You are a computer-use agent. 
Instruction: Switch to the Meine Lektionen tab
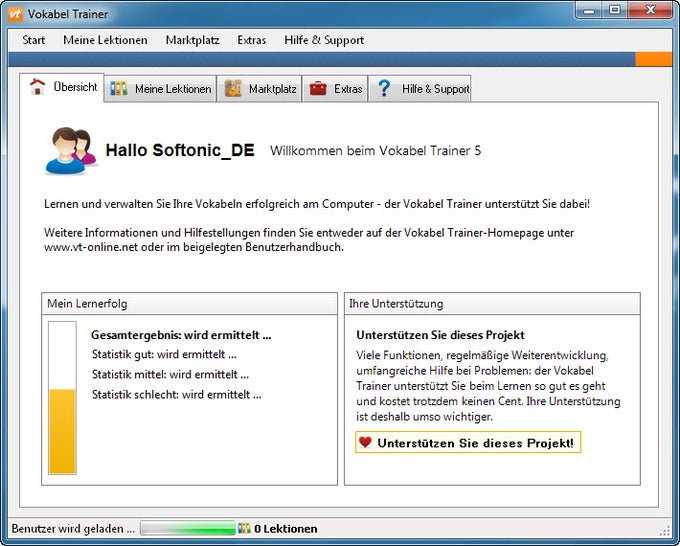160,88
